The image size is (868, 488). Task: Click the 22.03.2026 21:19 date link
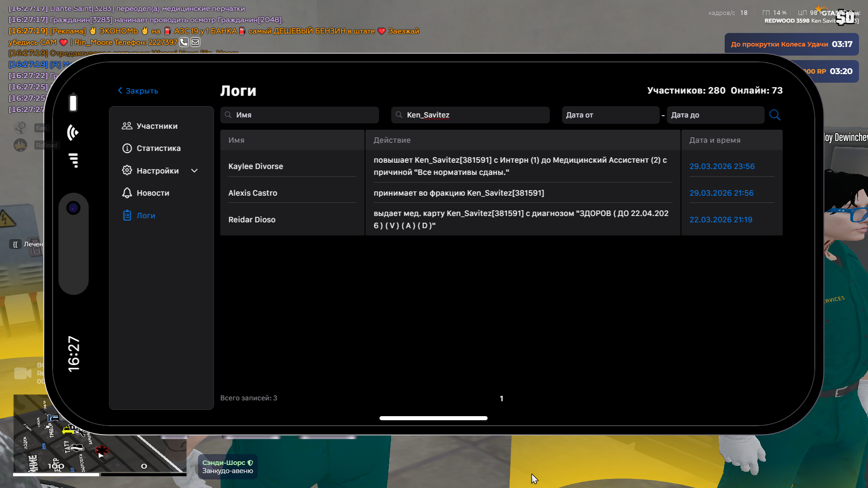[721, 220]
